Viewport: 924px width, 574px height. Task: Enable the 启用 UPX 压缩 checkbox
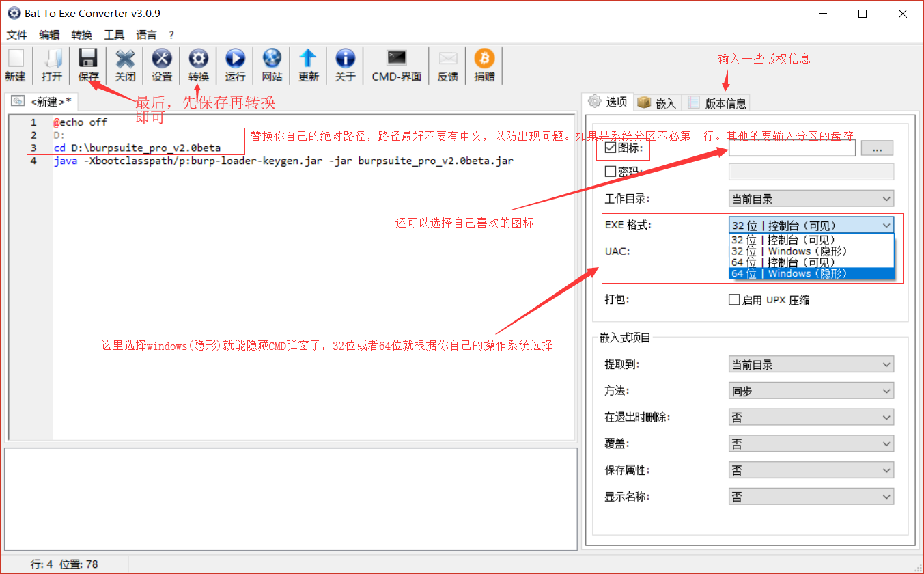(x=734, y=299)
